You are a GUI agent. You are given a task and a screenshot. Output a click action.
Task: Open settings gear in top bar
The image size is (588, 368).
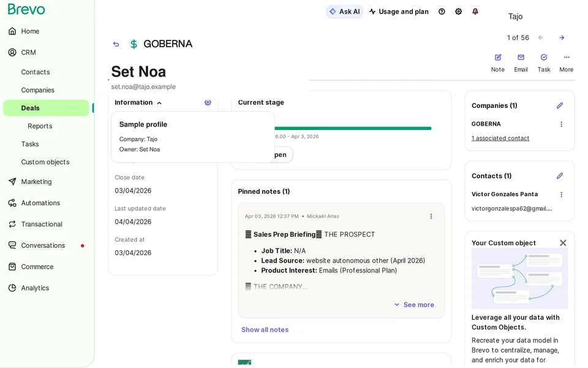tap(458, 12)
